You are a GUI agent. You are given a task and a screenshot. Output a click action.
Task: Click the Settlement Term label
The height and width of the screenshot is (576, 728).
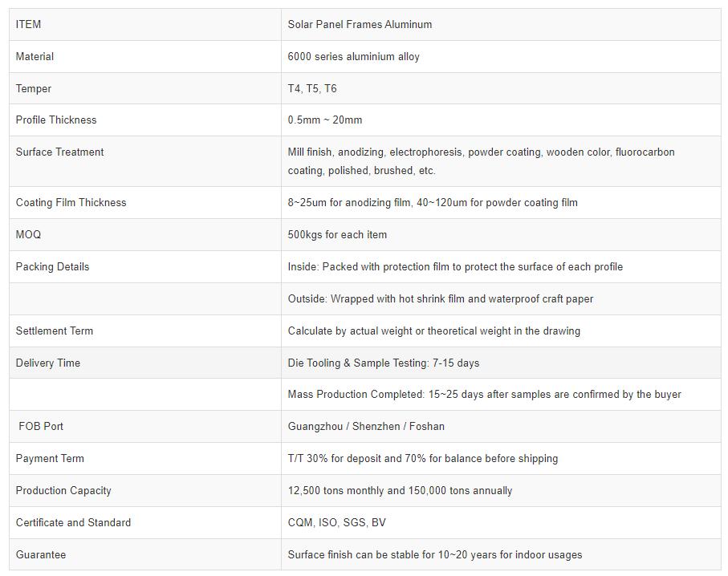(55, 331)
